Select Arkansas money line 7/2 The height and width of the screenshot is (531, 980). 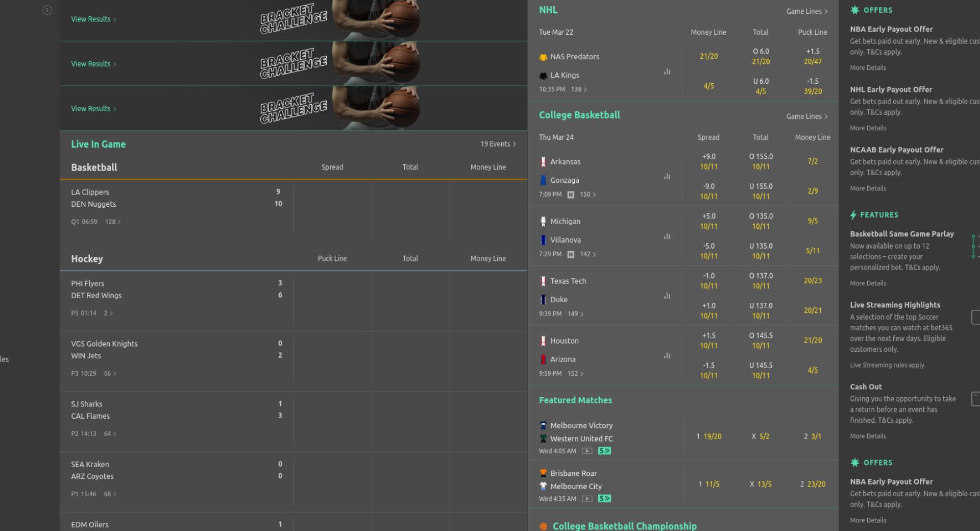click(813, 161)
